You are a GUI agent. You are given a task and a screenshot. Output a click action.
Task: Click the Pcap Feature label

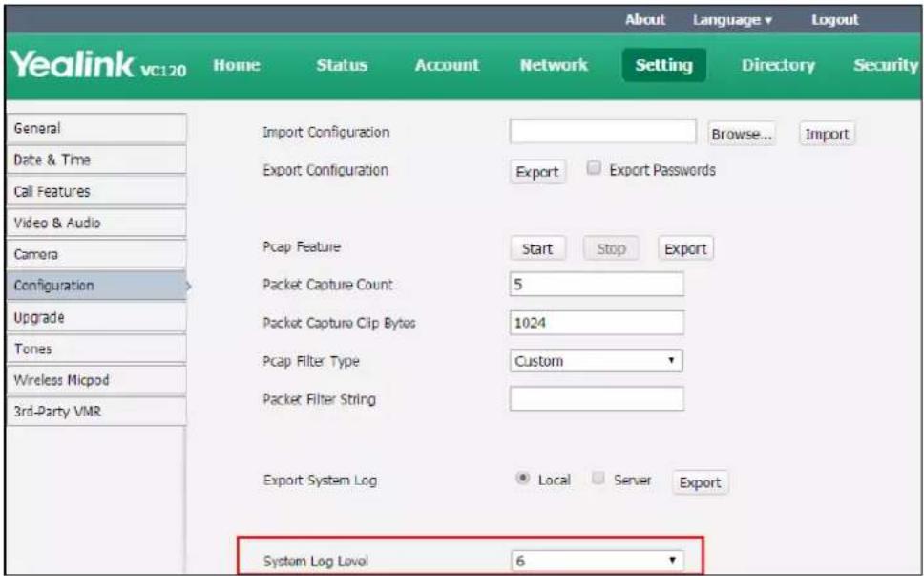302,246
